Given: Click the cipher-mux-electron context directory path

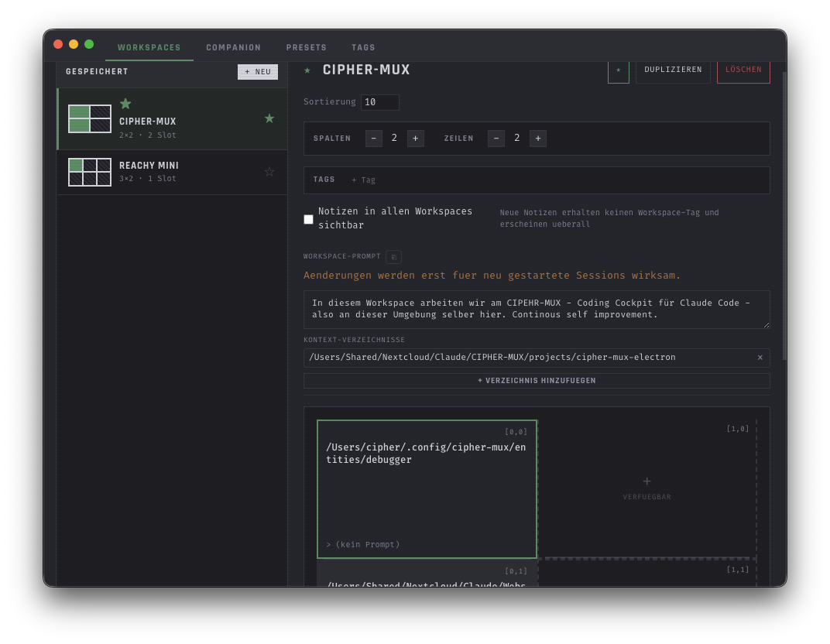Looking at the screenshot, I should (x=492, y=357).
